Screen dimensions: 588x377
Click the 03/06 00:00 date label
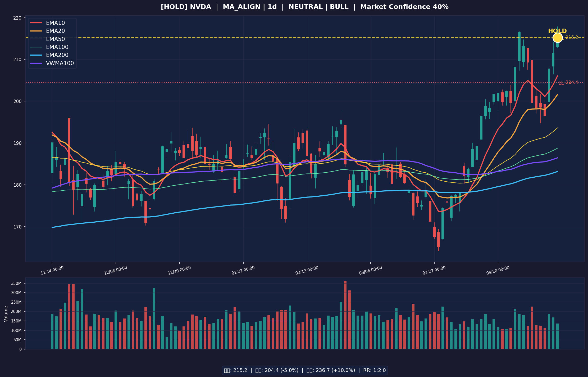pos(371,270)
